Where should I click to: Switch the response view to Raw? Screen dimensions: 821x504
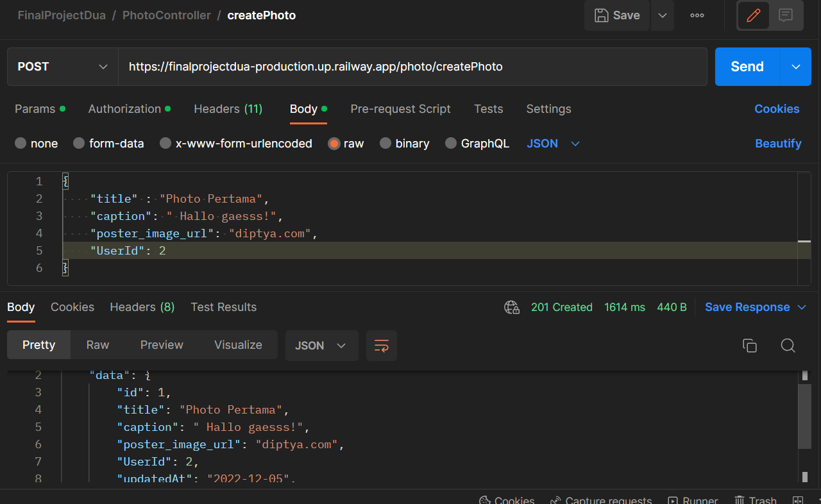point(97,345)
